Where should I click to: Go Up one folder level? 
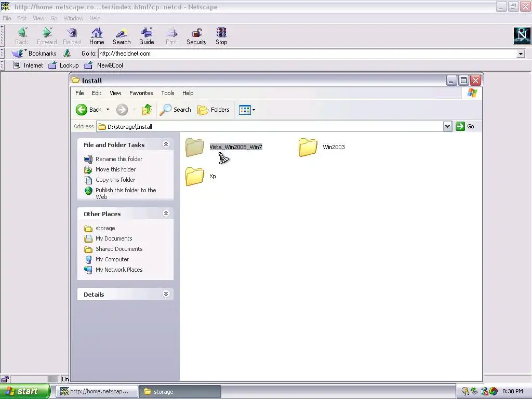pos(147,110)
